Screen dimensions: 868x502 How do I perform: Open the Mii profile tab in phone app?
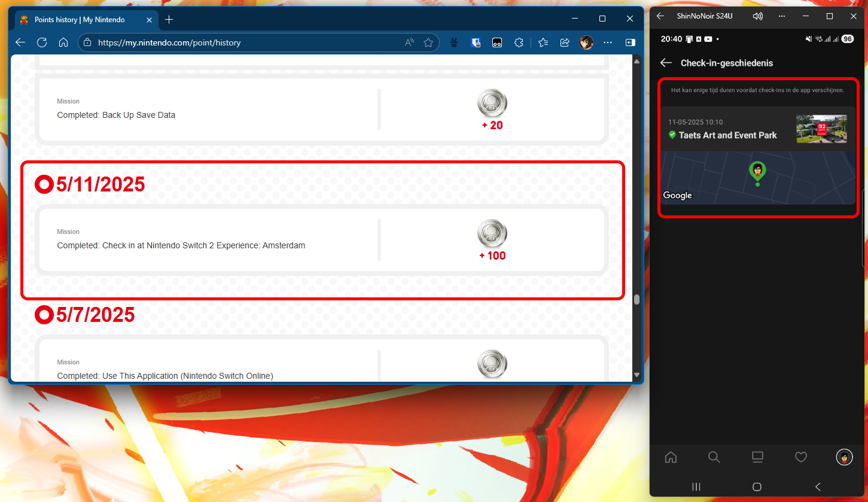coord(844,457)
